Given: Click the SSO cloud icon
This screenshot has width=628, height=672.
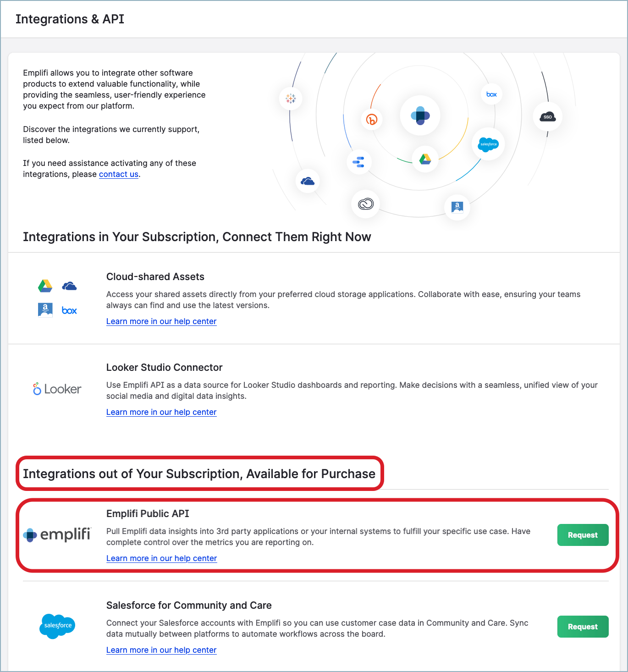Looking at the screenshot, I should 547,117.
